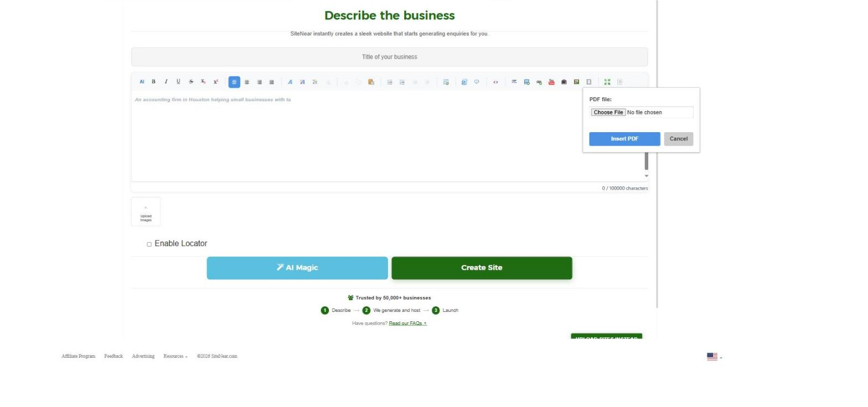Viewport: 868px width, 407px height.
Task: Insert a numbered list
Action: [402, 82]
